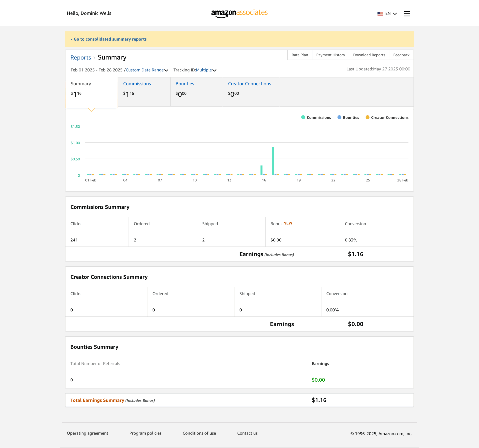The image size is (479, 448).
Task: Switch to the Commissions tab
Action: coord(144,92)
